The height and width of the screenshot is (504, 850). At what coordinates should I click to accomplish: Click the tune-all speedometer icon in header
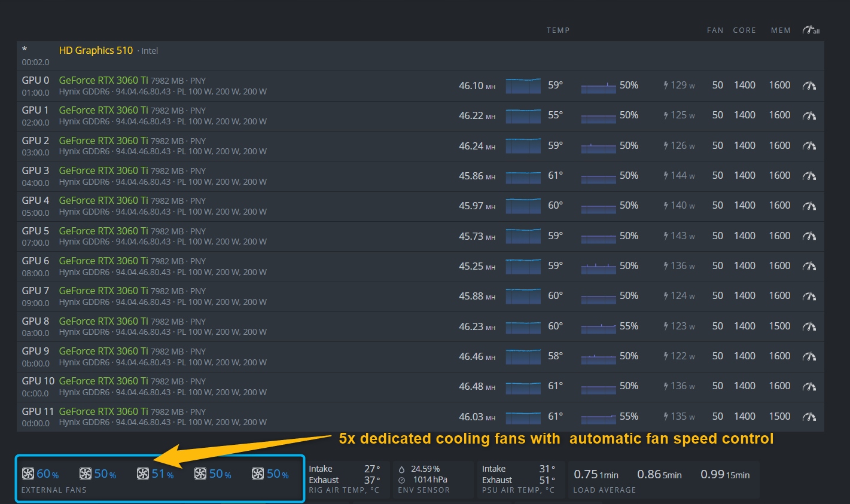pyautogui.click(x=811, y=30)
